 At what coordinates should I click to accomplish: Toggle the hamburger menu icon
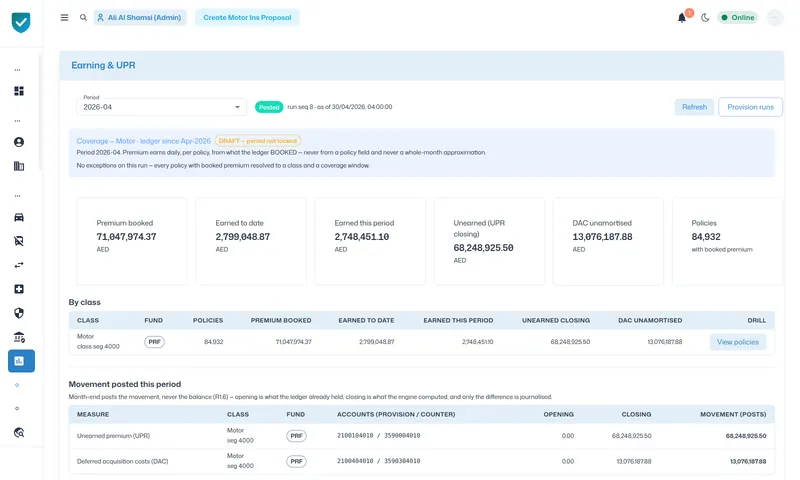[x=64, y=17]
